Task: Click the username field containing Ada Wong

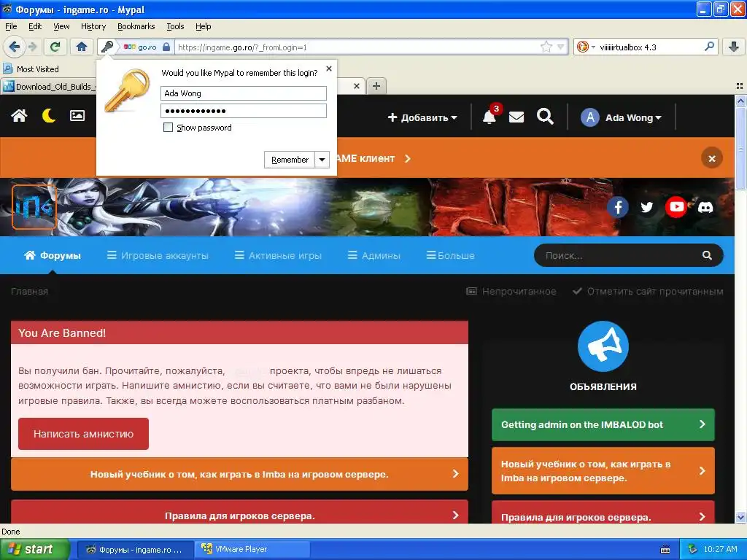Action: 244,93
